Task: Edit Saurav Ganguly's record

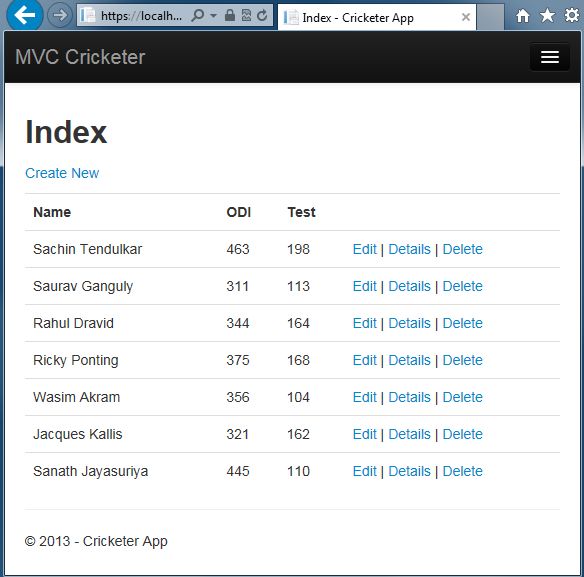Action: click(365, 286)
